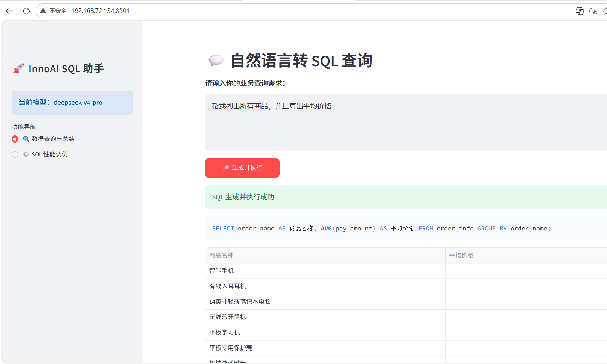This screenshot has width=607, height=364.
Task: Click the SQL 生成并执行成功 message
Action: pyautogui.click(x=406, y=197)
